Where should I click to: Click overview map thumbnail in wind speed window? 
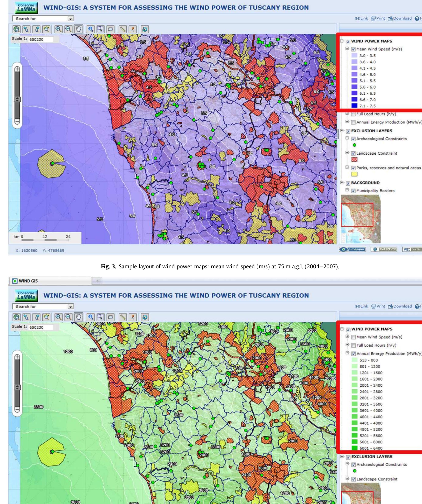pyautogui.click(x=361, y=219)
